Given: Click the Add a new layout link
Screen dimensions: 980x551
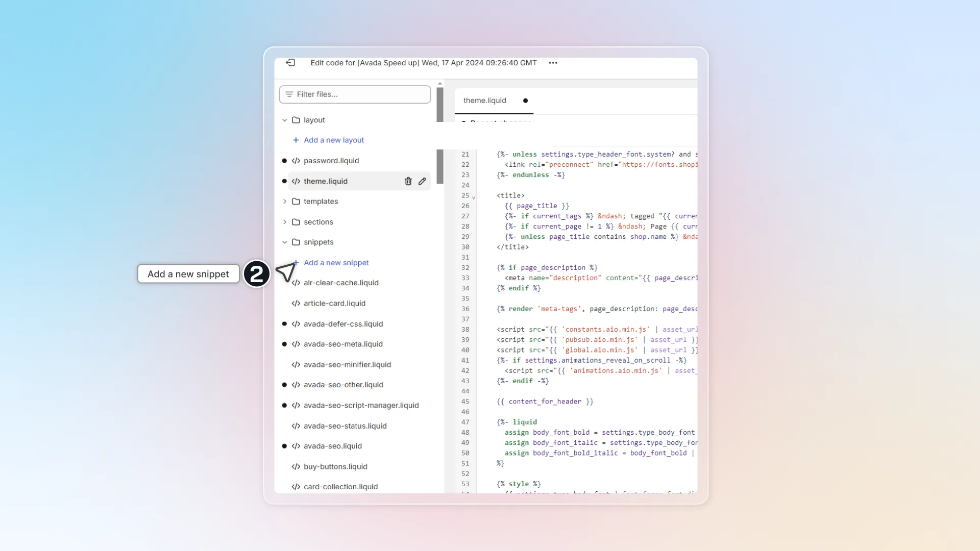Looking at the screenshot, I should [334, 140].
